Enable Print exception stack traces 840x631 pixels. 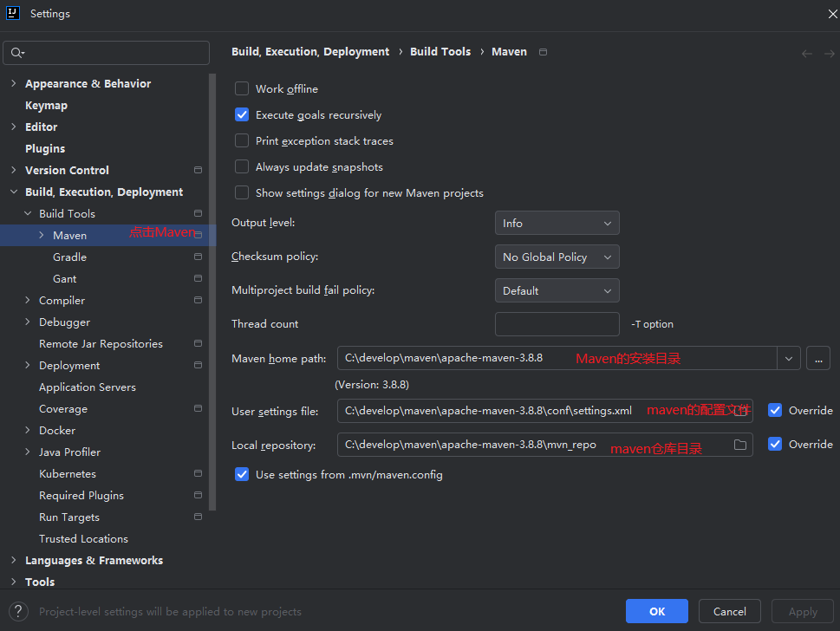coord(242,140)
